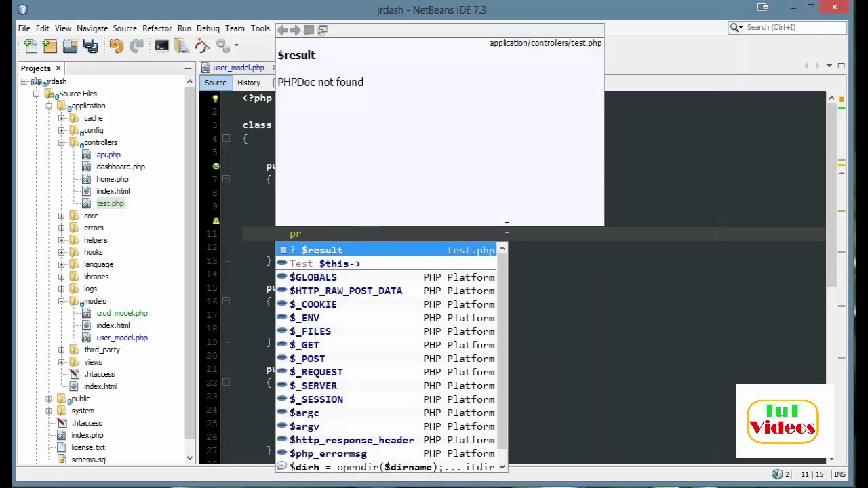This screenshot has width=868, height=488.
Task: Click in the Search (Ctrl+I) field
Action: coord(794,27)
